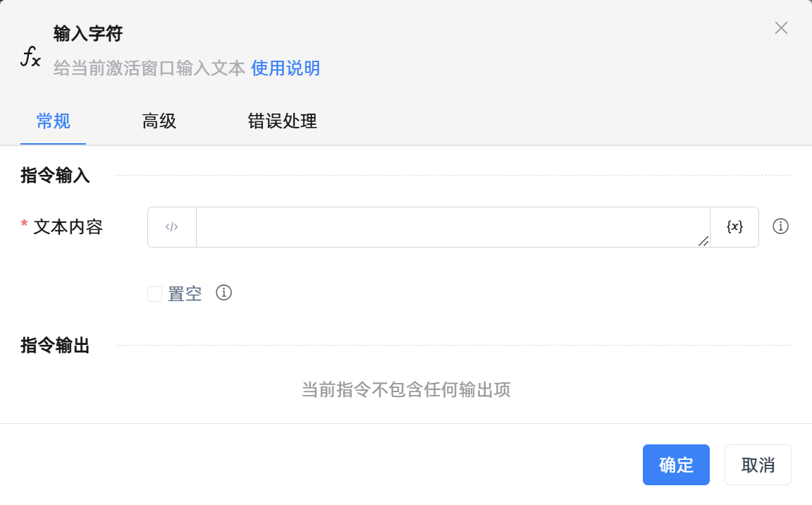Open the 错误处理 tab
This screenshot has height=505, width=812.
(282, 121)
